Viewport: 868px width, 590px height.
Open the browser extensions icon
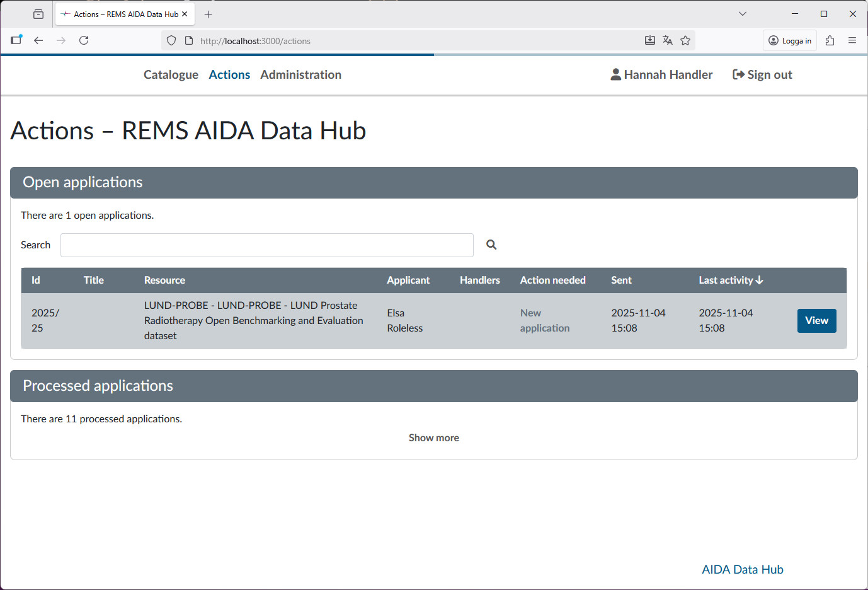[x=830, y=40]
